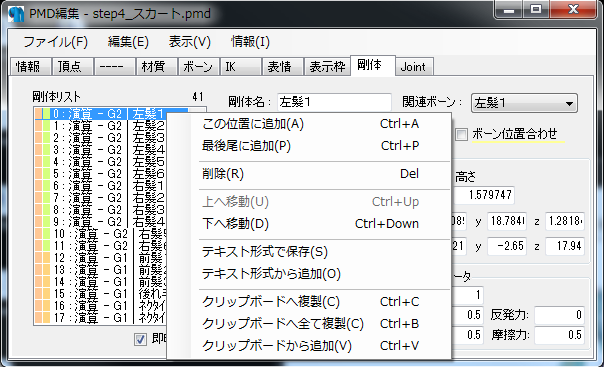Switch to the 頂点 tab
604x367 pixels.
click(x=72, y=67)
